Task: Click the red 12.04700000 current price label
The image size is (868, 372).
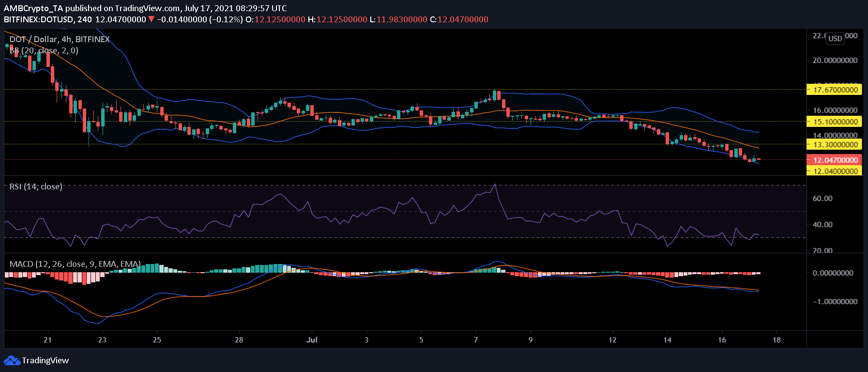Action: click(x=834, y=160)
